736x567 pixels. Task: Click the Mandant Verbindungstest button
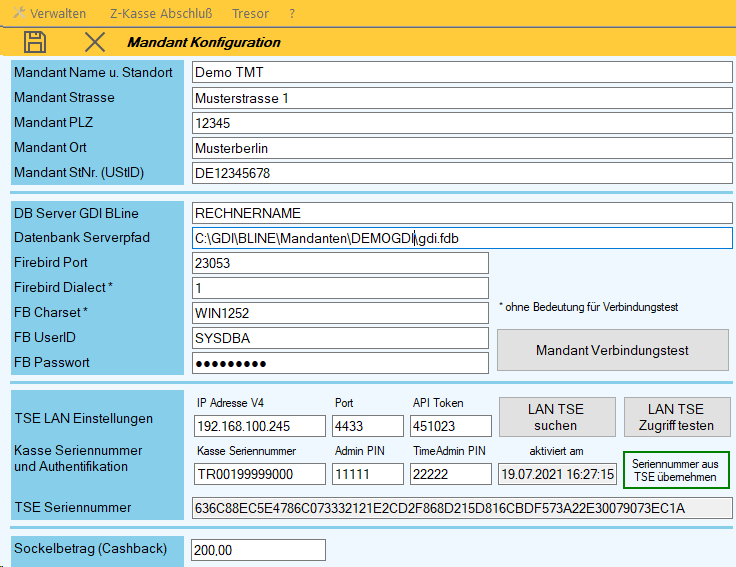(x=613, y=350)
